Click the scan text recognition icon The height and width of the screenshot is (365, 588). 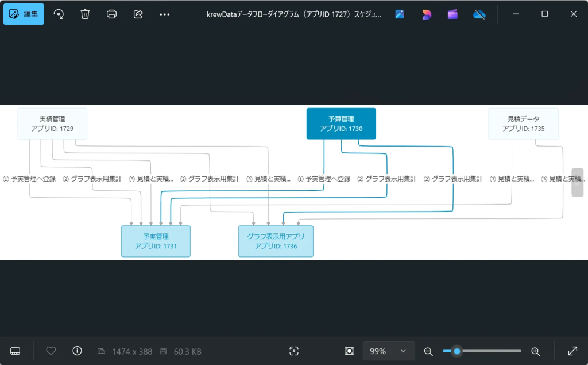tap(294, 351)
